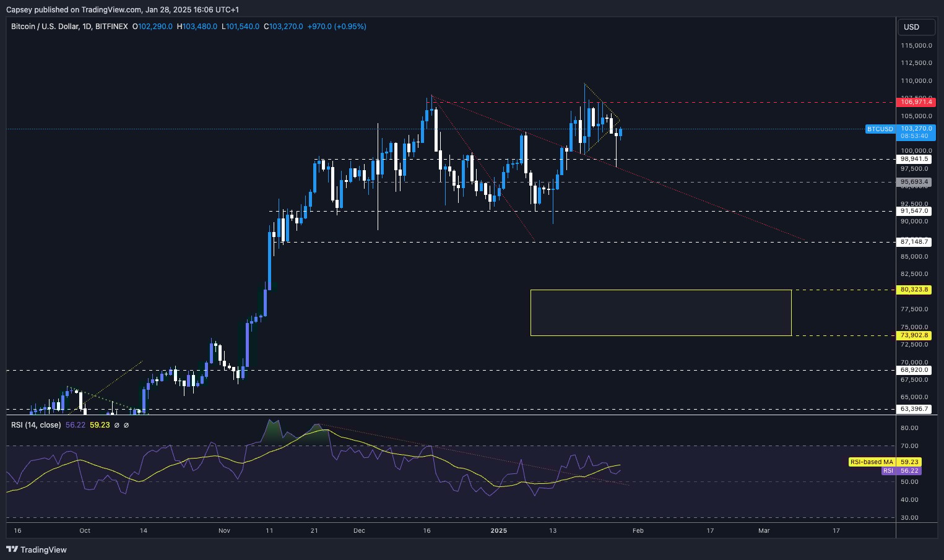Click the first strikethrough-circle icon in RSI legend
Screen dimensions: 944x560
(x=117, y=425)
